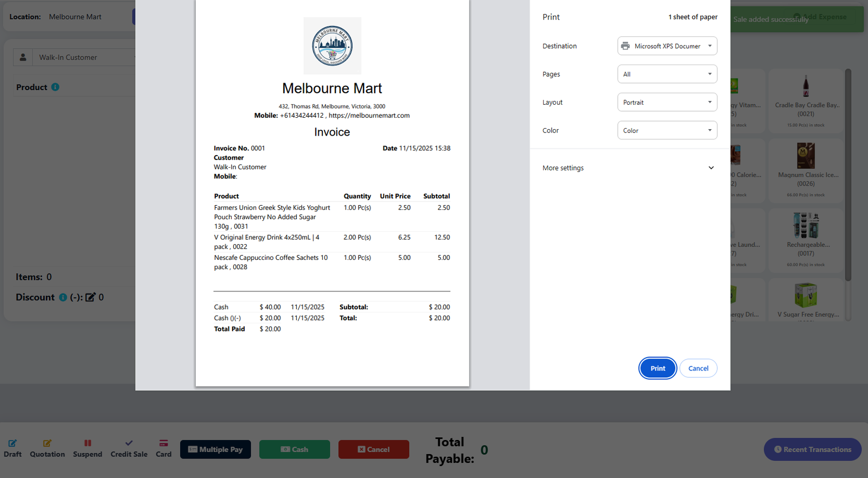Image resolution: width=868 pixels, height=478 pixels.
Task: Click the product list vertical scrollbar
Action: pos(848,175)
